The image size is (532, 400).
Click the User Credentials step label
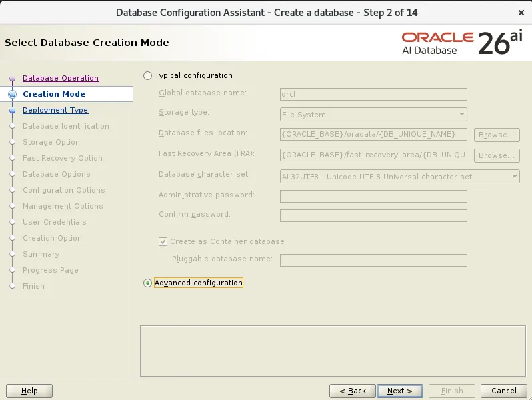54,222
